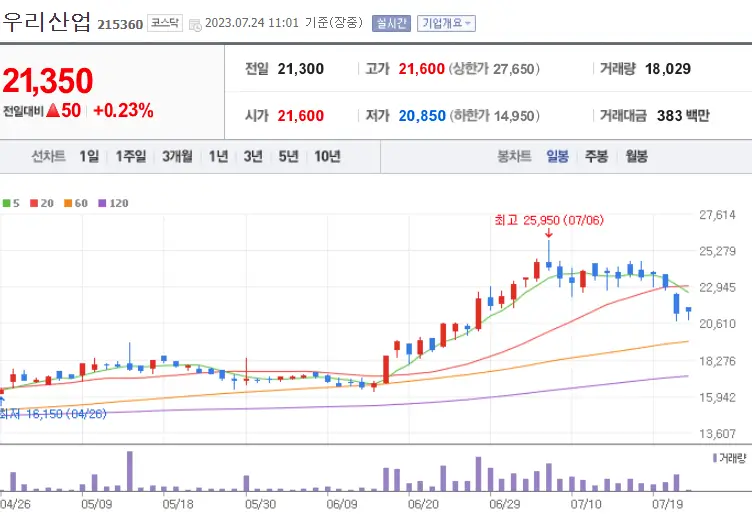Select the 1일 line chart tab
752x516 pixels.
coord(89,156)
